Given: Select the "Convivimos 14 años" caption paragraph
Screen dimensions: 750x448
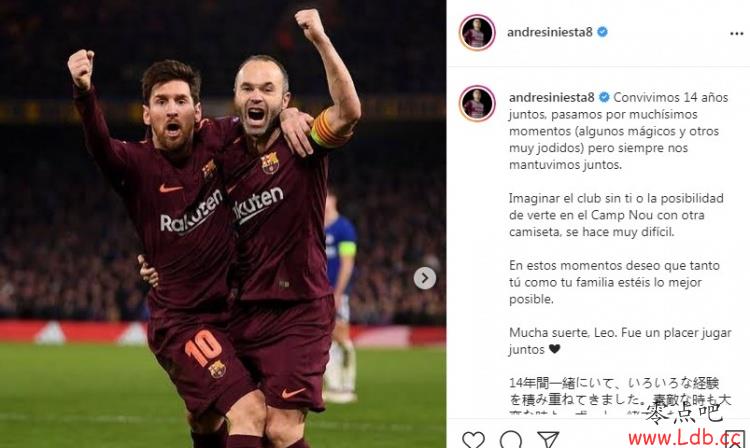Looking at the screenshot, I should [x=618, y=131].
